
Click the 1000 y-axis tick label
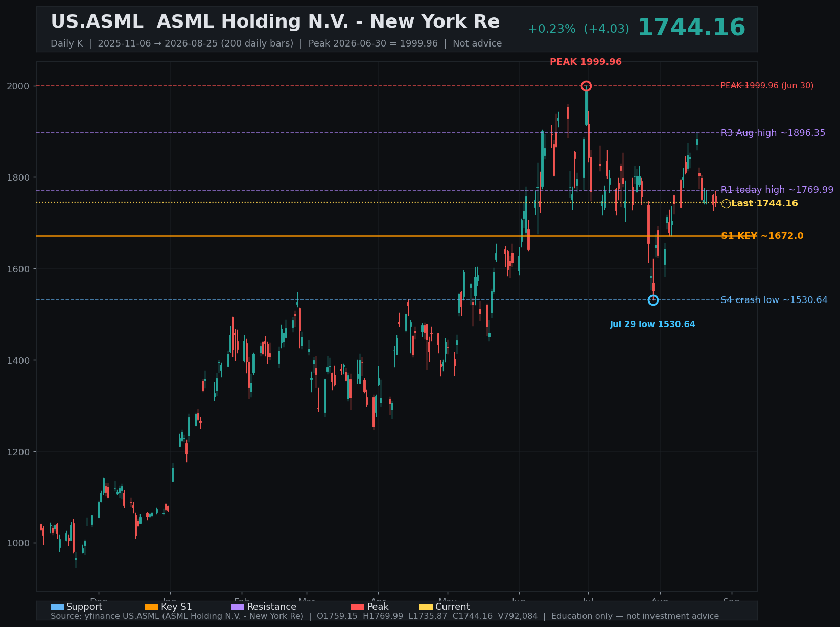18,543
